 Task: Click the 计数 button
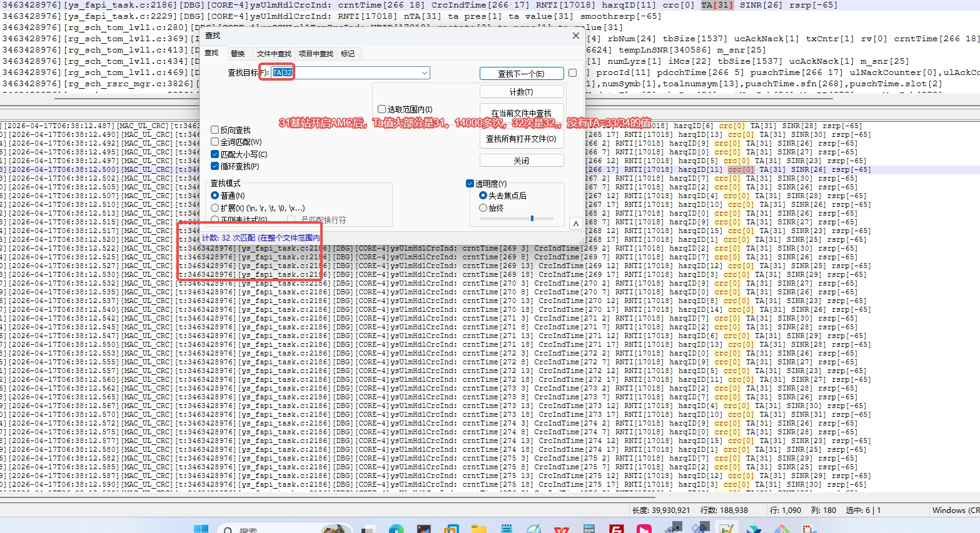point(522,92)
